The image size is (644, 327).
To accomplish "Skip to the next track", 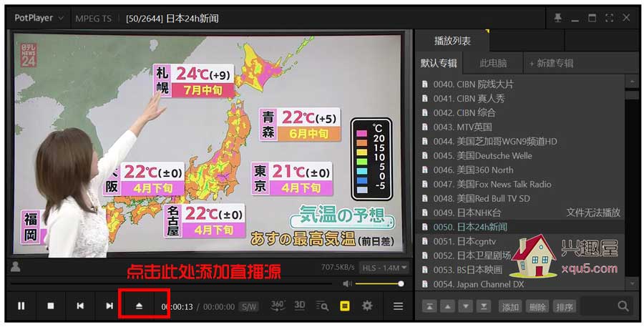I will [109, 306].
